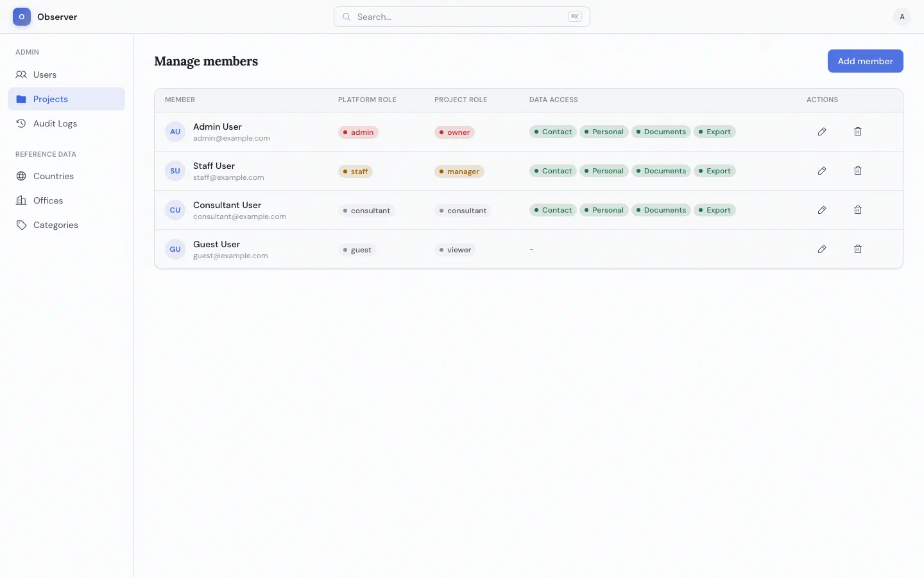
Task: Open the Audit Logs history icon
Action: point(21,123)
